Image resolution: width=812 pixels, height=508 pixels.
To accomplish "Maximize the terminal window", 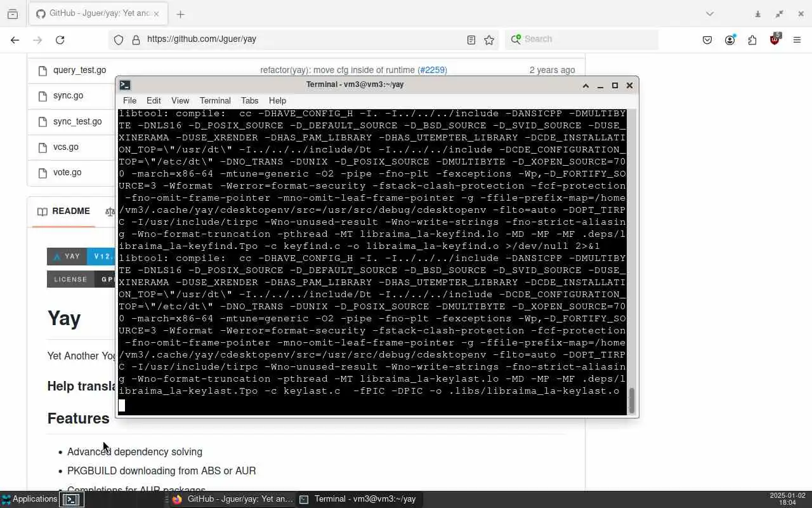I will tap(615, 85).
